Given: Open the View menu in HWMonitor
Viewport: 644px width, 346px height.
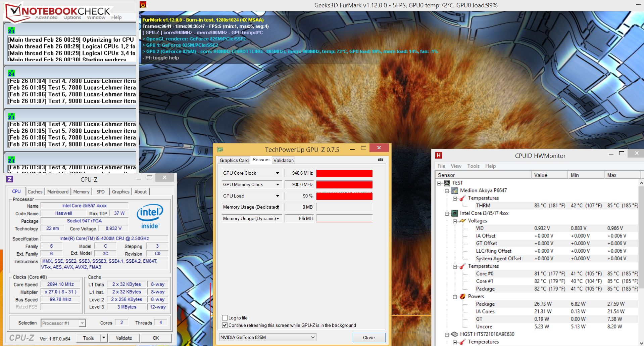Looking at the screenshot, I should pos(456,166).
